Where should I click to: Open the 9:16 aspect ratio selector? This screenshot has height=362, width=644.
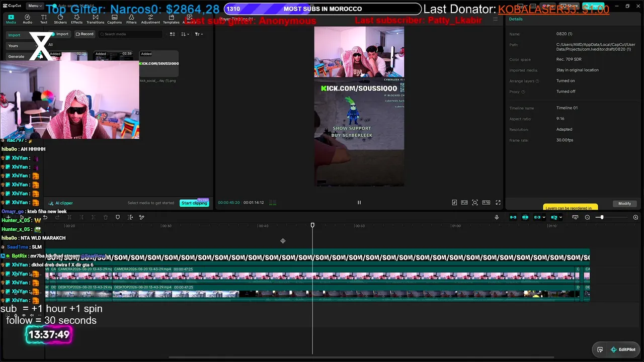[486, 203]
